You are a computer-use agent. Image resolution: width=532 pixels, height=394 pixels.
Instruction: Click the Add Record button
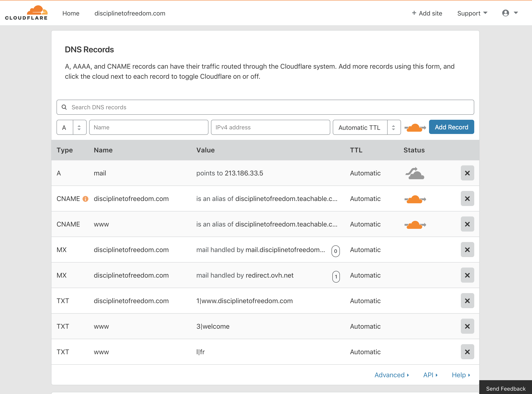pos(451,127)
